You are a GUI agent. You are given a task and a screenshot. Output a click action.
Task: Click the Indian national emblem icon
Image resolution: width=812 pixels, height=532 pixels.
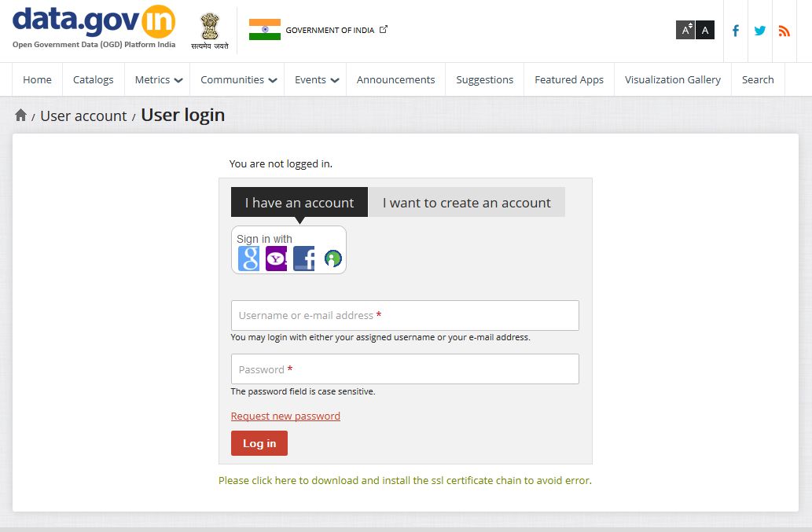tap(210, 31)
